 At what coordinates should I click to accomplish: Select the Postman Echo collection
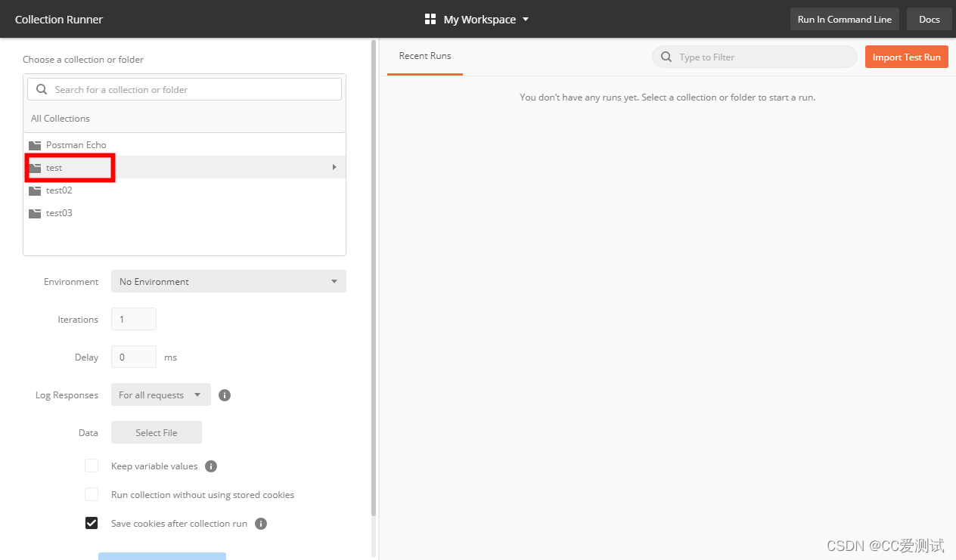185,144
